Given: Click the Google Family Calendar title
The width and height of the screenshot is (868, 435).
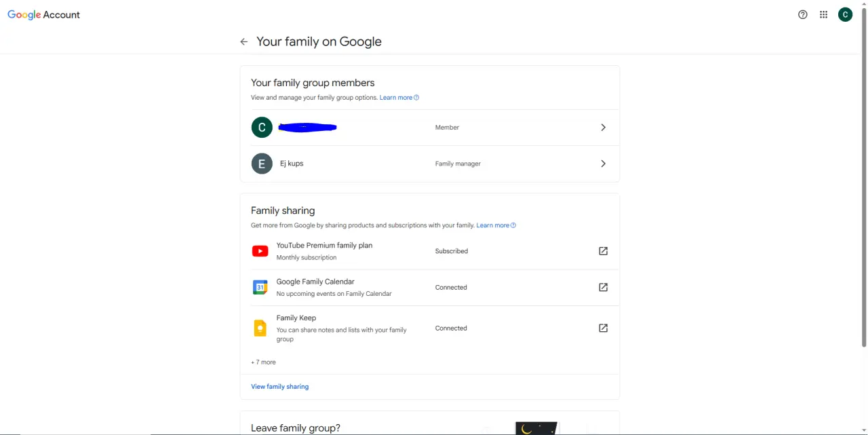Looking at the screenshot, I should pos(315,282).
